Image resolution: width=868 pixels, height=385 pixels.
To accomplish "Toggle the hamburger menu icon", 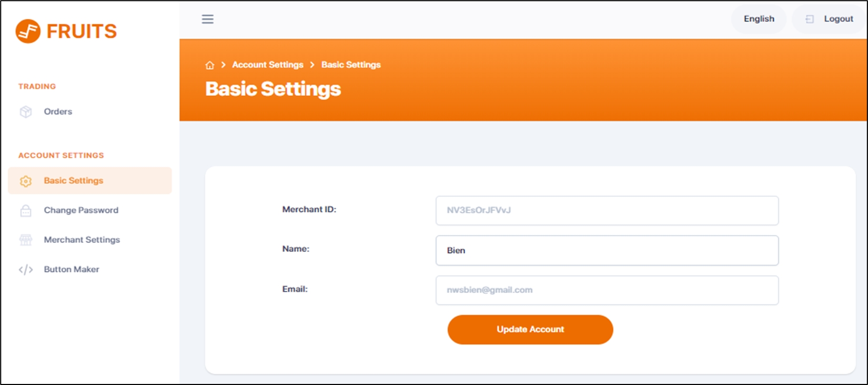I will coord(208,19).
